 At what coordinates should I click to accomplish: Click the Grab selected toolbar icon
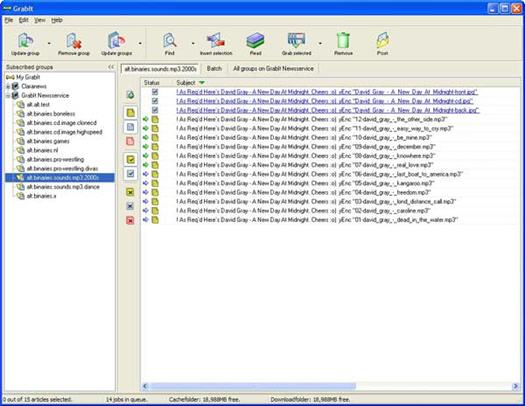click(x=296, y=41)
